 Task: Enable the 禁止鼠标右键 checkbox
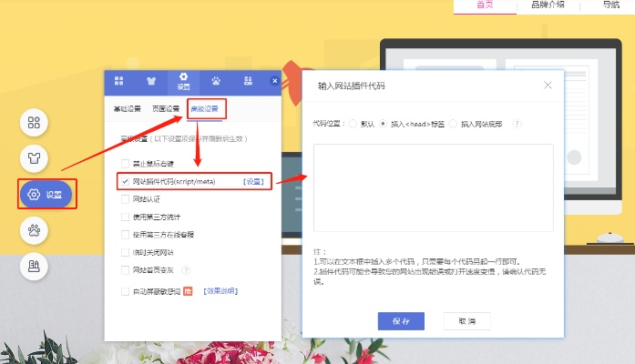click(125, 164)
